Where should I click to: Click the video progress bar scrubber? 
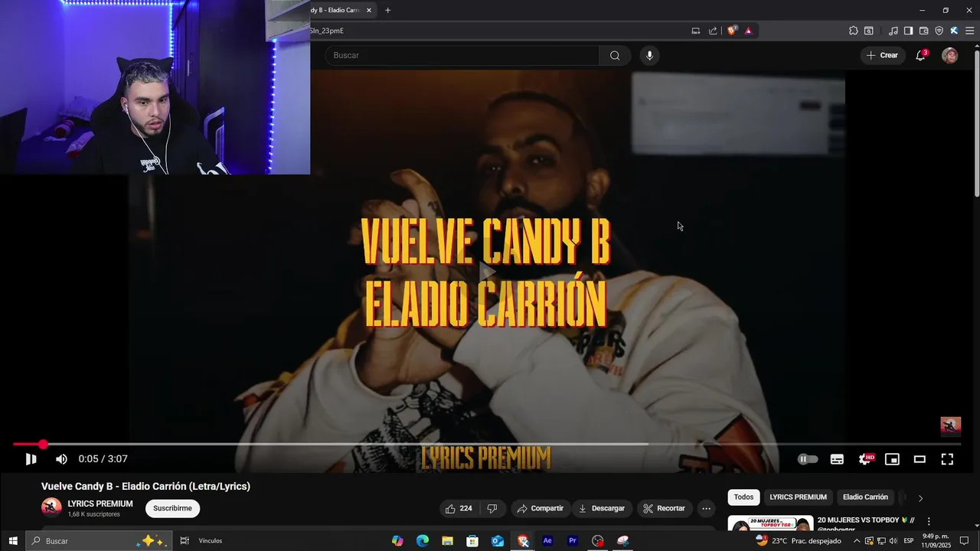[43, 444]
